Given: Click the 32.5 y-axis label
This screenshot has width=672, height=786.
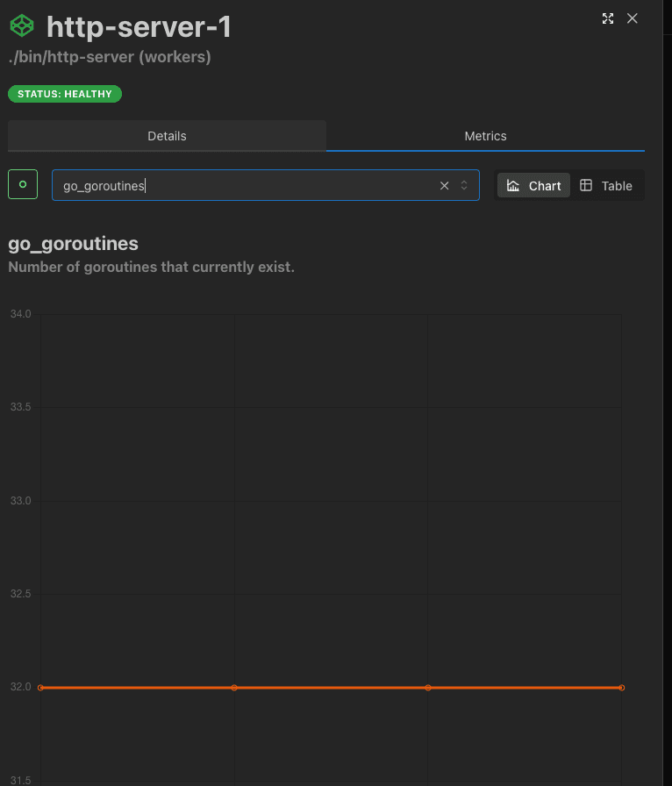Looking at the screenshot, I should (20, 594).
